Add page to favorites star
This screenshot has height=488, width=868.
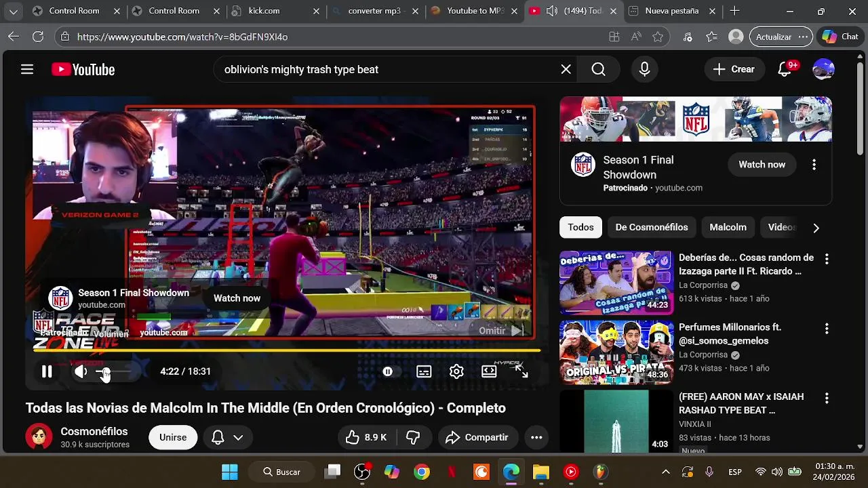click(x=658, y=37)
